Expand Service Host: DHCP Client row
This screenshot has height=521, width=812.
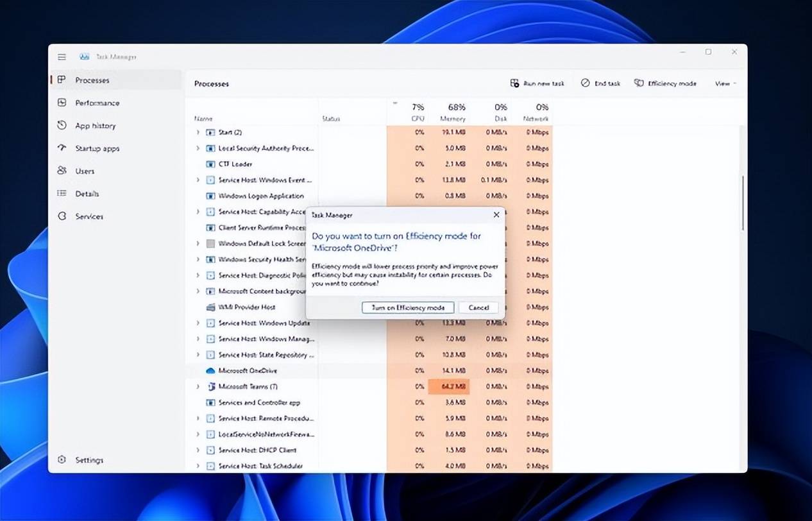(198, 450)
